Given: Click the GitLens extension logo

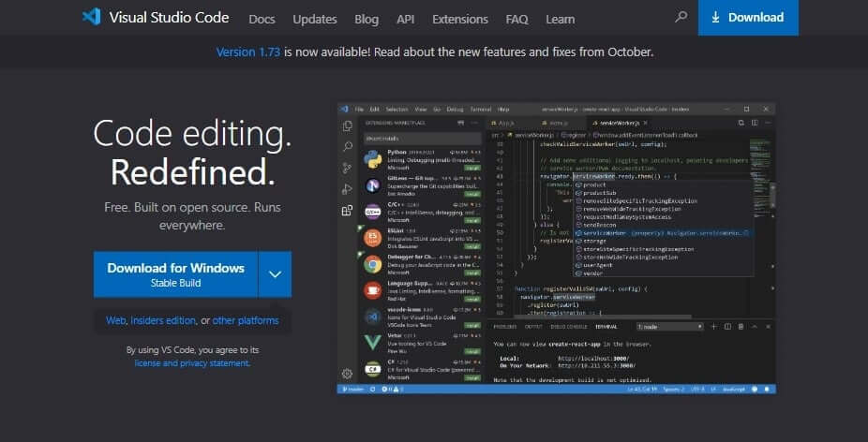Looking at the screenshot, I should [372, 185].
